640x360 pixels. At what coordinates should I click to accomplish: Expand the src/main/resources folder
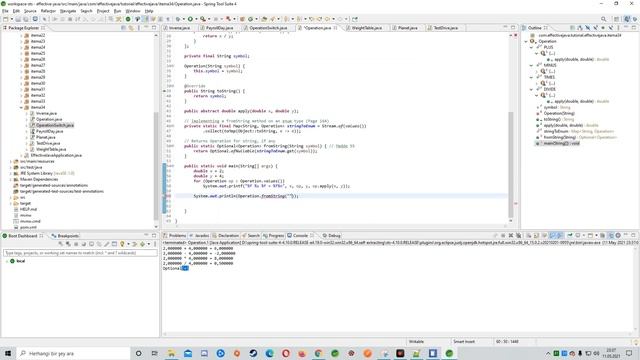pos(11,161)
